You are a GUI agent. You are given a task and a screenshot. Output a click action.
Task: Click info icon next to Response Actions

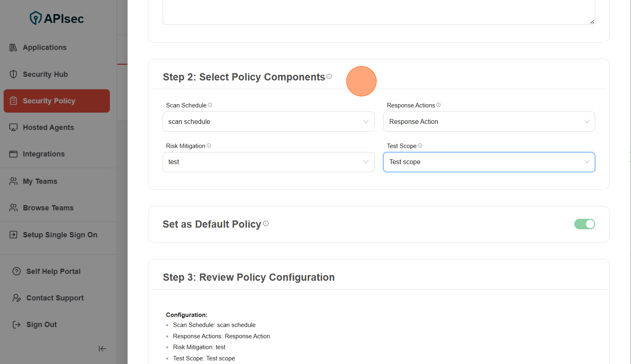click(x=439, y=105)
